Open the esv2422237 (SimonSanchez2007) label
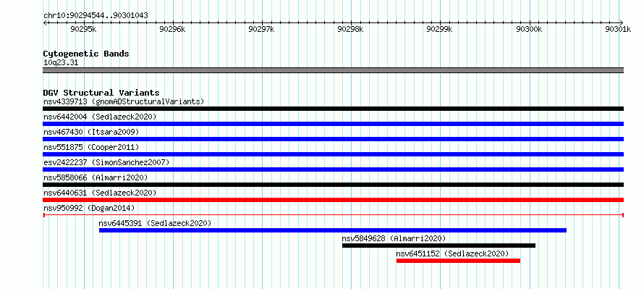The width and height of the screenshot is (644, 289). coord(106,162)
